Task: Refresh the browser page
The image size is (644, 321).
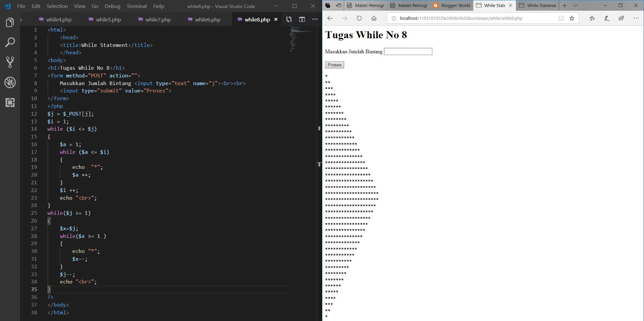Action: pyautogui.click(x=359, y=18)
